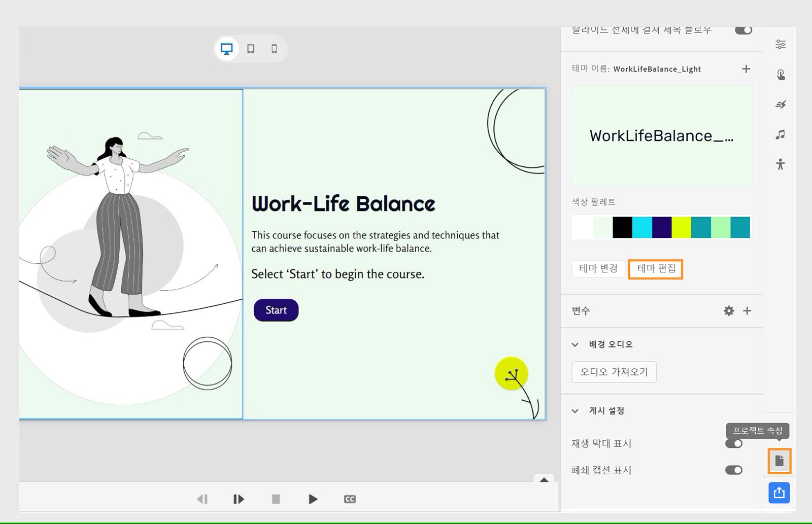Screen dimensions: 812x524
Task: Click the 색상 팔레트 label
Action: (x=594, y=202)
